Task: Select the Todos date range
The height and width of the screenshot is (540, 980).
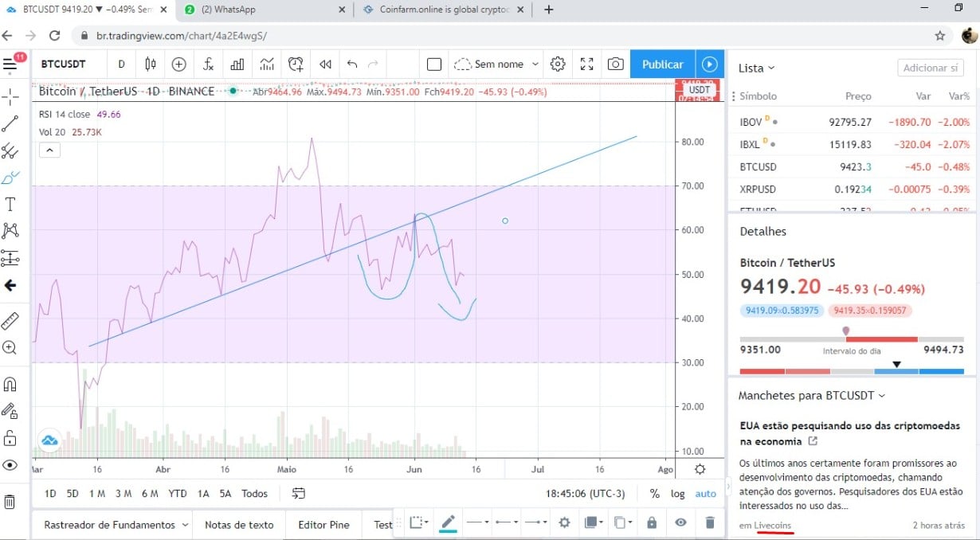Action: [x=254, y=494]
